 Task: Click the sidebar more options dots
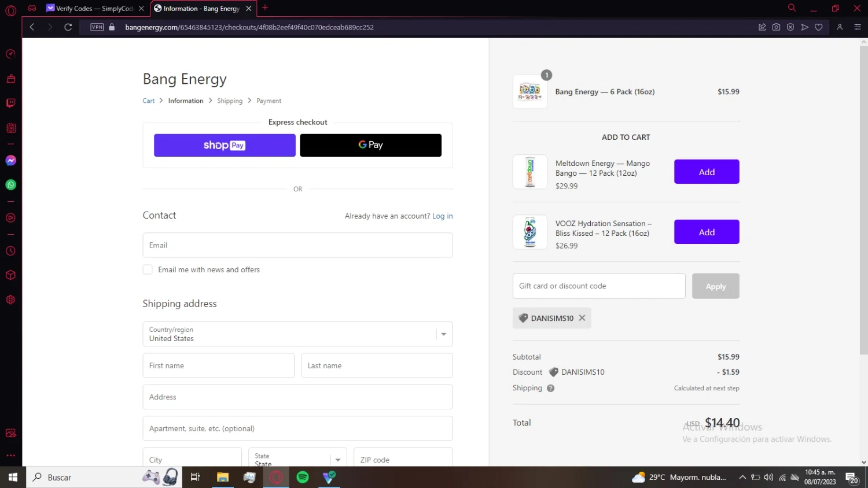click(10, 456)
